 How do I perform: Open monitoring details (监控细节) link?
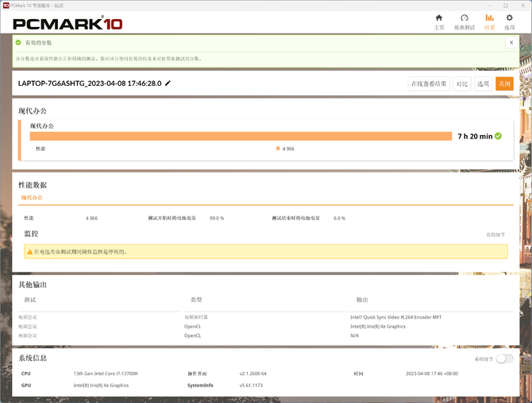tap(495, 234)
